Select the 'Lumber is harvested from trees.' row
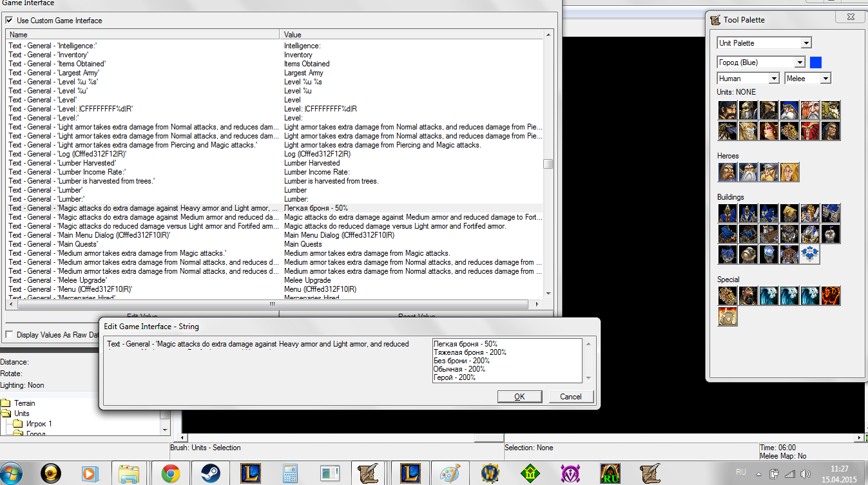The width and height of the screenshot is (868, 485). pos(275,181)
